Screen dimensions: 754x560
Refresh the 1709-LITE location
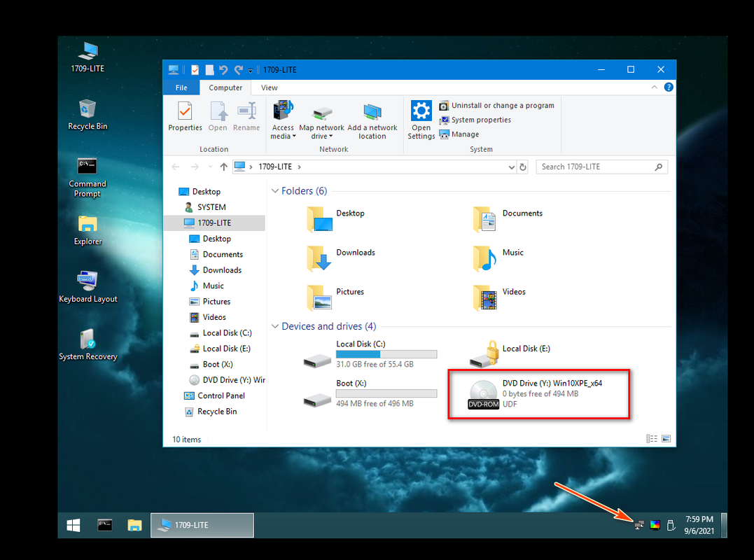coord(523,167)
